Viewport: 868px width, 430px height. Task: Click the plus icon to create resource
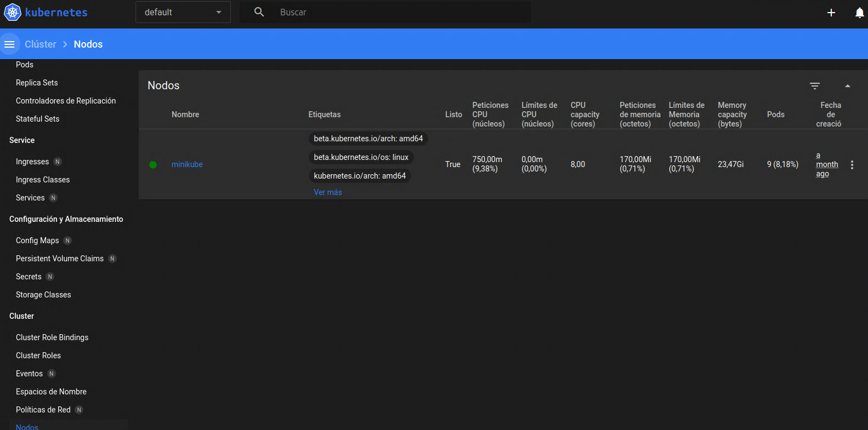tap(831, 13)
